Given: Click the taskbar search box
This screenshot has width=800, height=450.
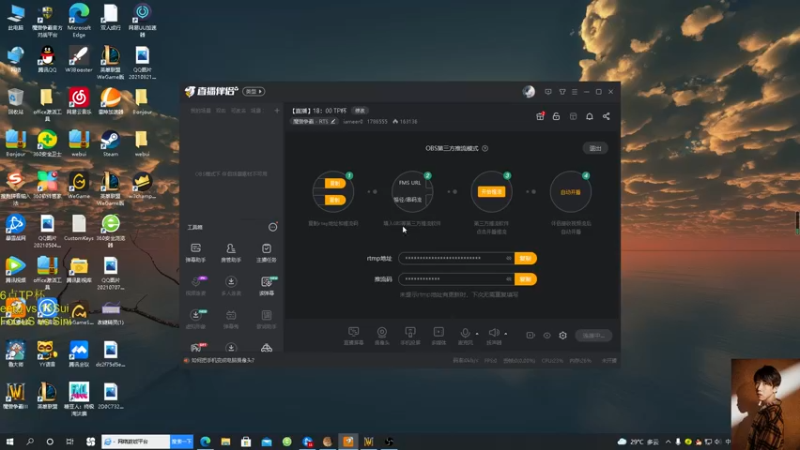Looking at the screenshot, I should 136,441.
